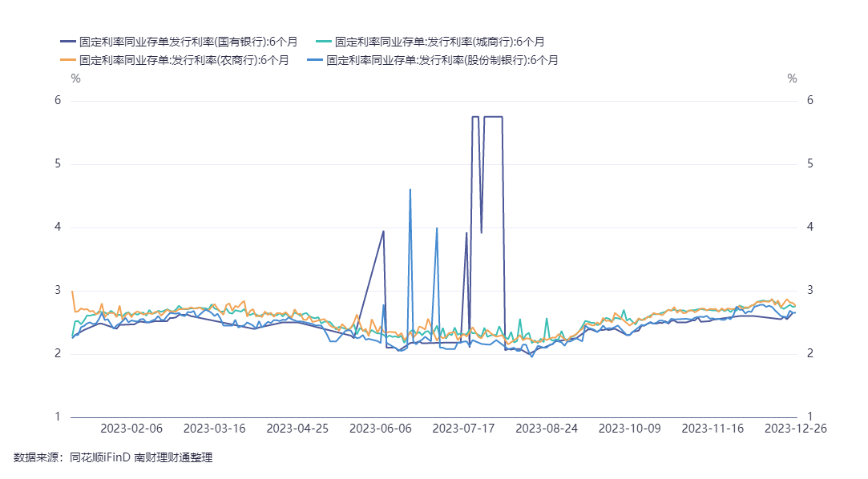Hide the 农商行 6个月 legend series
This screenshot has width=868, height=479.
184,60
